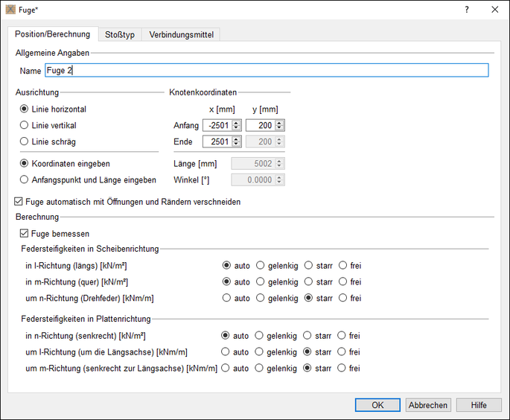This screenshot has height=420, width=510.
Task: Increase Ende x coordinate with up arrow
Action: pyautogui.click(x=237, y=139)
